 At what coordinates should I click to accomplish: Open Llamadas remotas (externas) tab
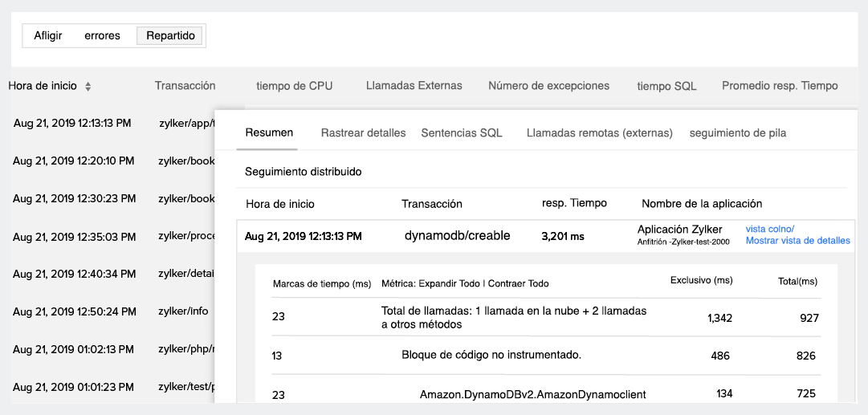(600, 132)
